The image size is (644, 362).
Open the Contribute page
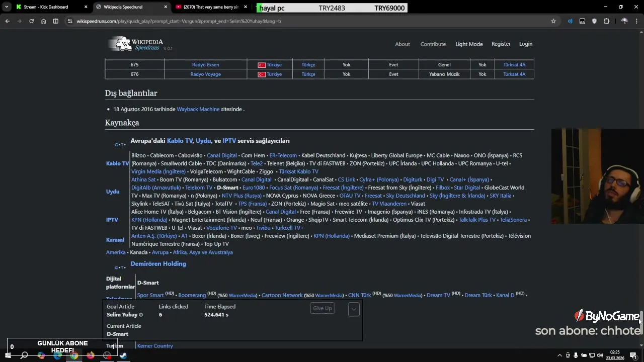(x=433, y=44)
